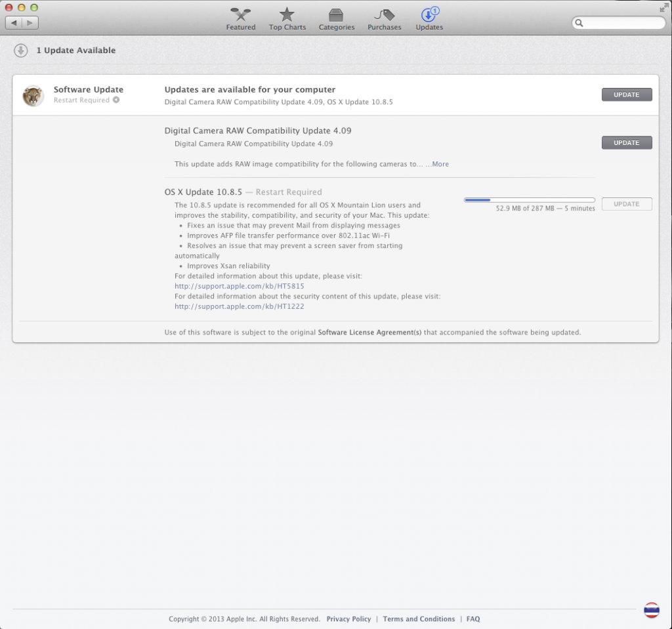Open the Categories icon
The image size is (672, 629).
(336, 16)
